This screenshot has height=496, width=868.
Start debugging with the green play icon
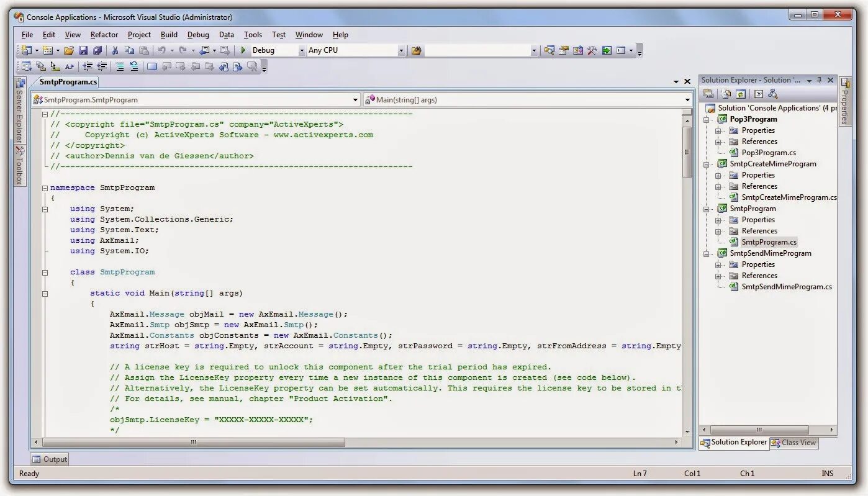[x=243, y=50]
